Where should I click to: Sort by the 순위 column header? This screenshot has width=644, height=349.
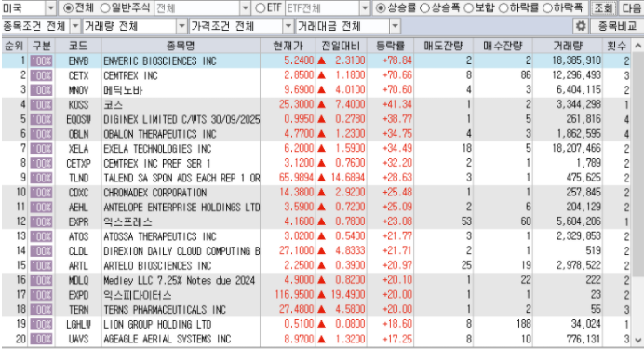[x=14, y=46]
